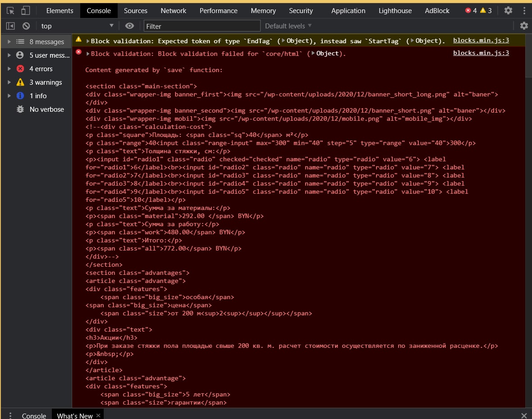Toggle live expression eye icon
532x419 pixels.
click(x=129, y=26)
